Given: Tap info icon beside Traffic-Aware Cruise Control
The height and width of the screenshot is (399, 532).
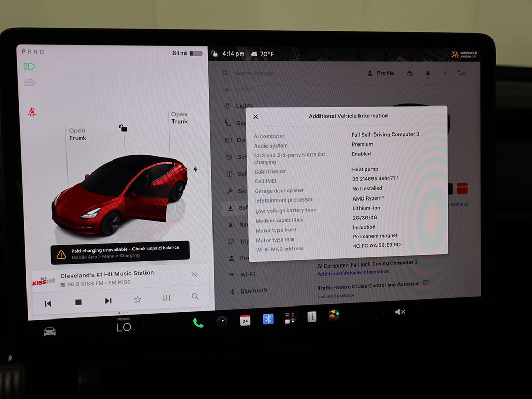Looking at the screenshot, I should tap(426, 283).
